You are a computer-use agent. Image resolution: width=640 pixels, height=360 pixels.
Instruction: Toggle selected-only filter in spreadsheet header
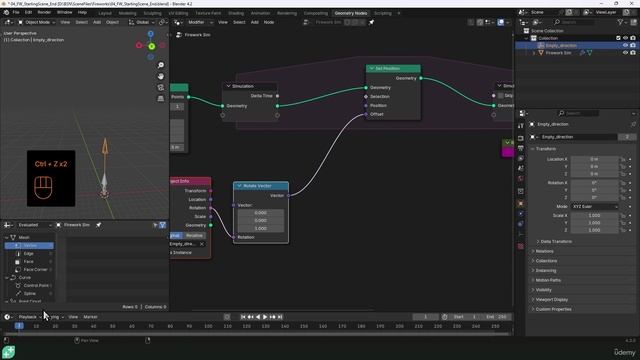(x=155, y=225)
